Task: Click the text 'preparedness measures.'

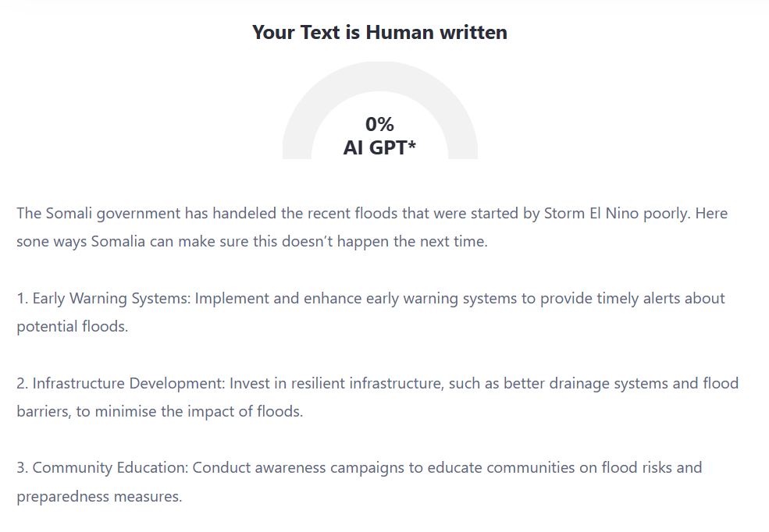Action: click(x=100, y=496)
